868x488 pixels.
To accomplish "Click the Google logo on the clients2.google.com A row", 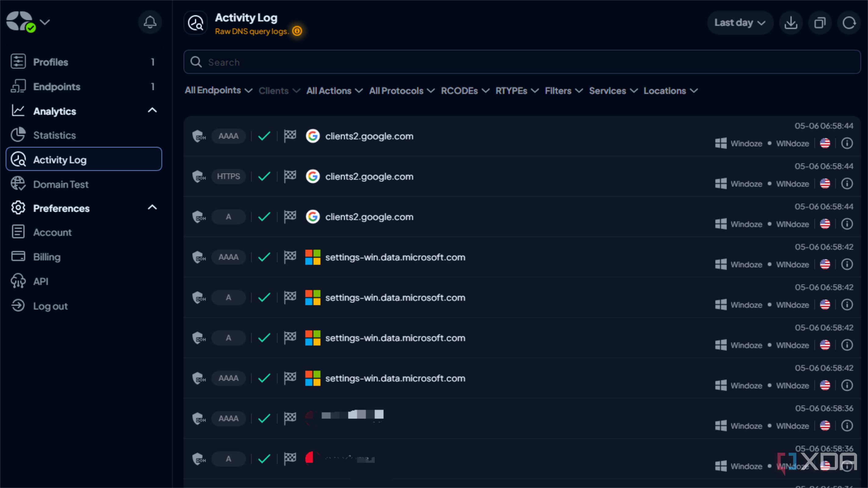I will click(313, 217).
